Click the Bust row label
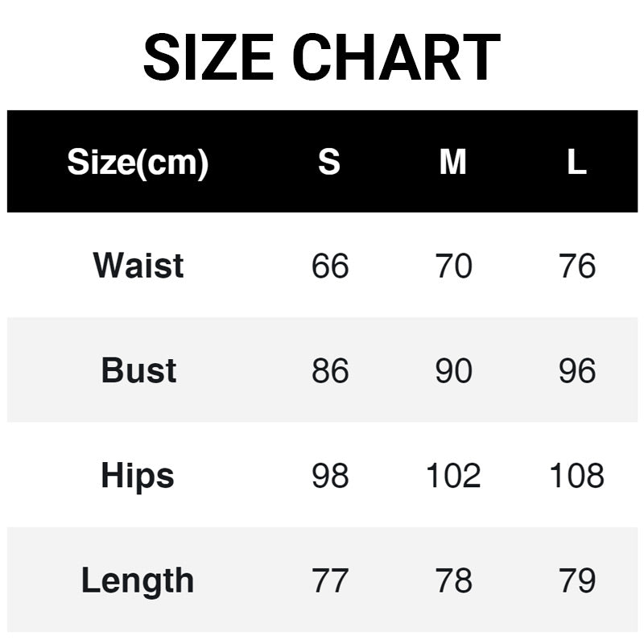 (138, 370)
